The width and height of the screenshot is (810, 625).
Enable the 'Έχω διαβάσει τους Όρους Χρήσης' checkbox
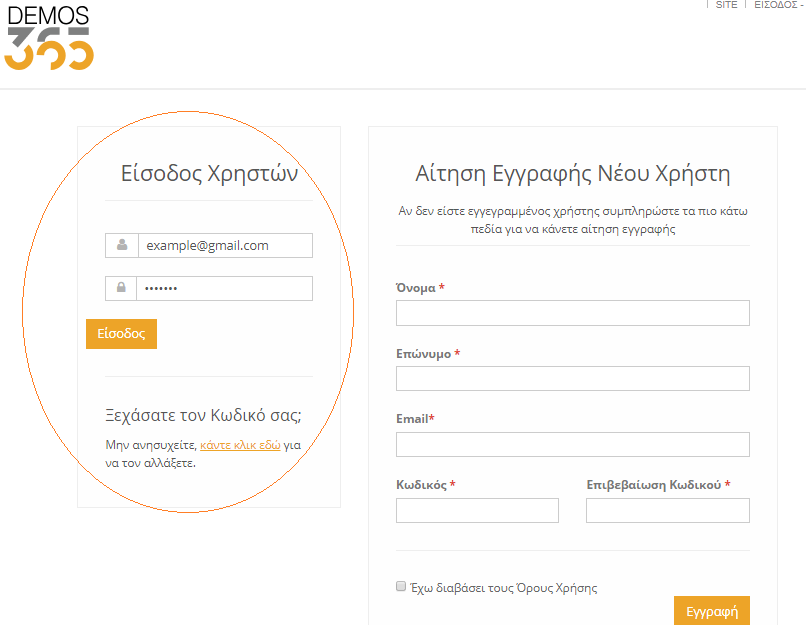click(x=400, y=585)
